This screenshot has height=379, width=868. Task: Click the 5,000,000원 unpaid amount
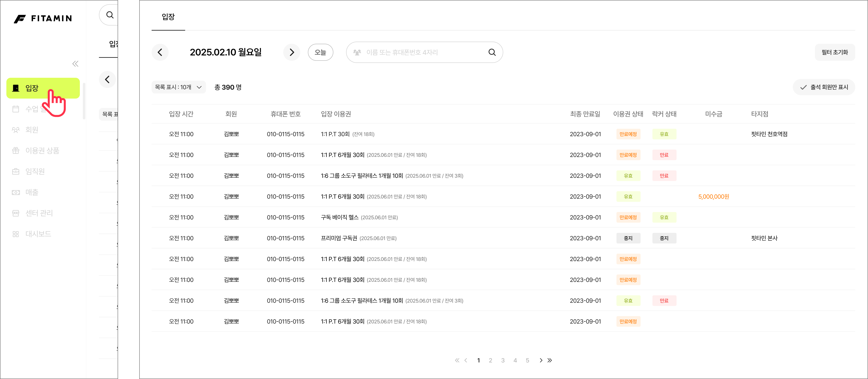[x=713, y=197]
